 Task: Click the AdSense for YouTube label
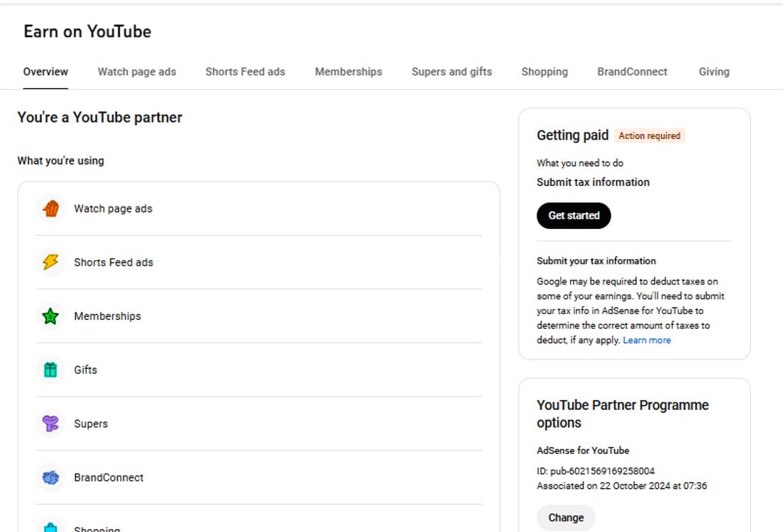(x=583, y=450)
